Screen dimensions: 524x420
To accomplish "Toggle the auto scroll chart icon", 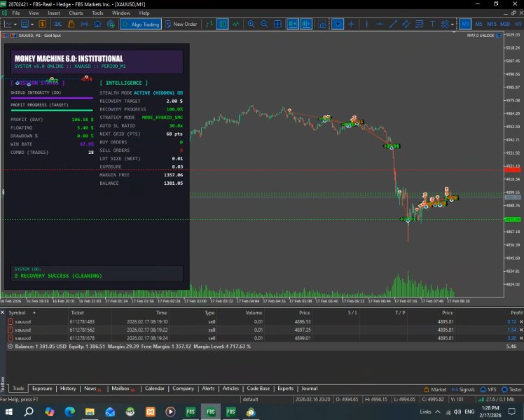I will click(292, 24).
